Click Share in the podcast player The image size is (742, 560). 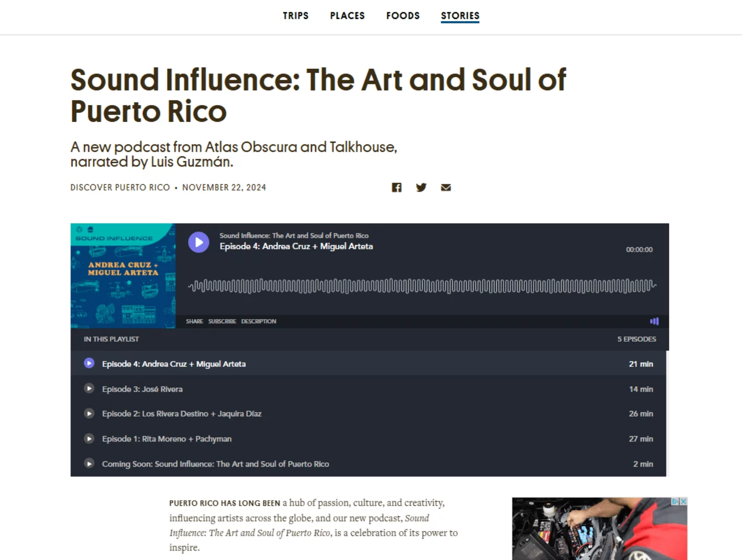pos(194,321)
